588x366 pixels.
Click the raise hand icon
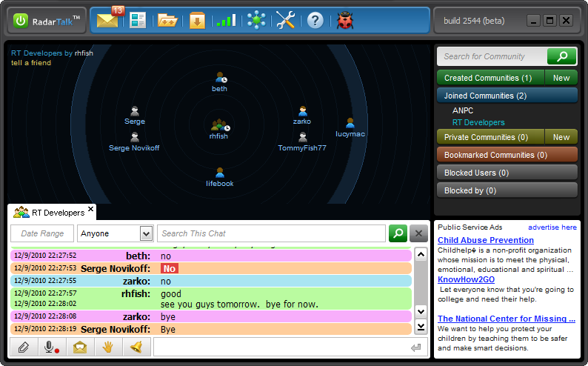pos(107,347)
